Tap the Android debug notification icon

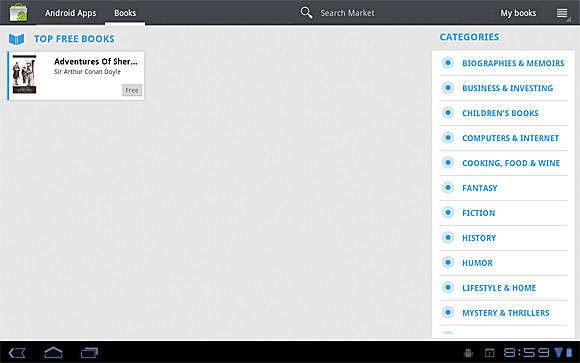click(x=468, y=353)
